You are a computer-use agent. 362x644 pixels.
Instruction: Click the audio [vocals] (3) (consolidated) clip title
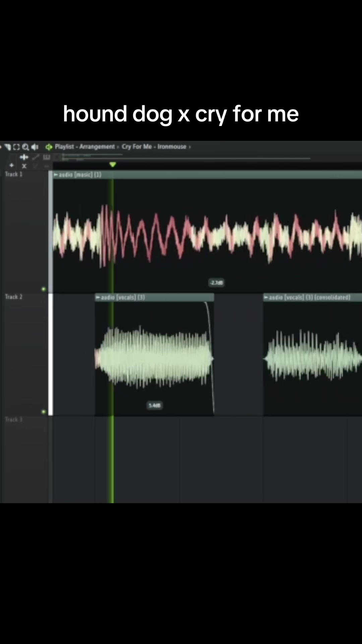tap(310, 298)
